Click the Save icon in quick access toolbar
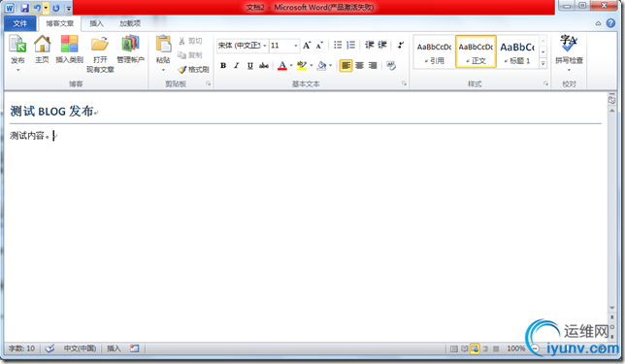Viewport: 625px width, 364px height. coord(24,8)
